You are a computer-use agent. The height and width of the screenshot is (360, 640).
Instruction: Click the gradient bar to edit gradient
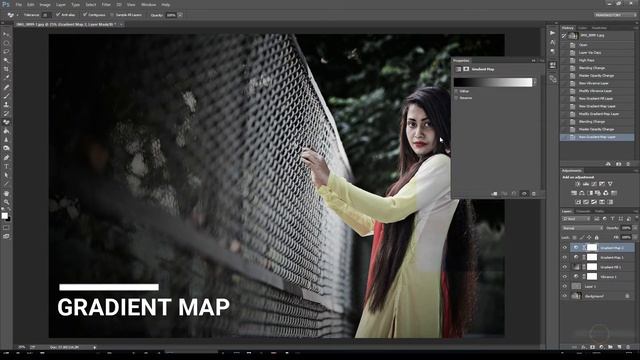[493, 82]
